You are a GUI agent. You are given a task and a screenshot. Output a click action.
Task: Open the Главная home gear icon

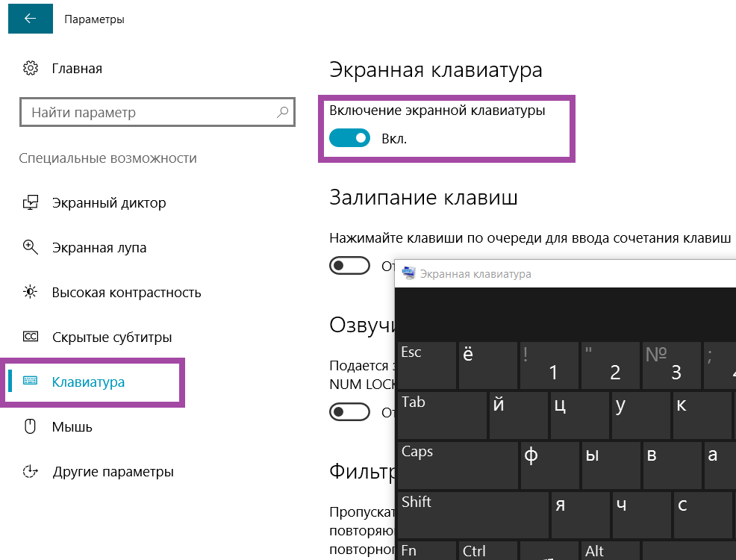coord(31,68)
